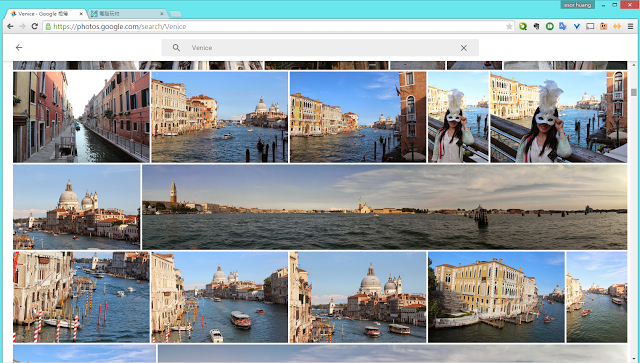Clear the Venice search with the X icon
Image resolution: width=640 pixels, height=363 pixels.
(x=464, y=48)
